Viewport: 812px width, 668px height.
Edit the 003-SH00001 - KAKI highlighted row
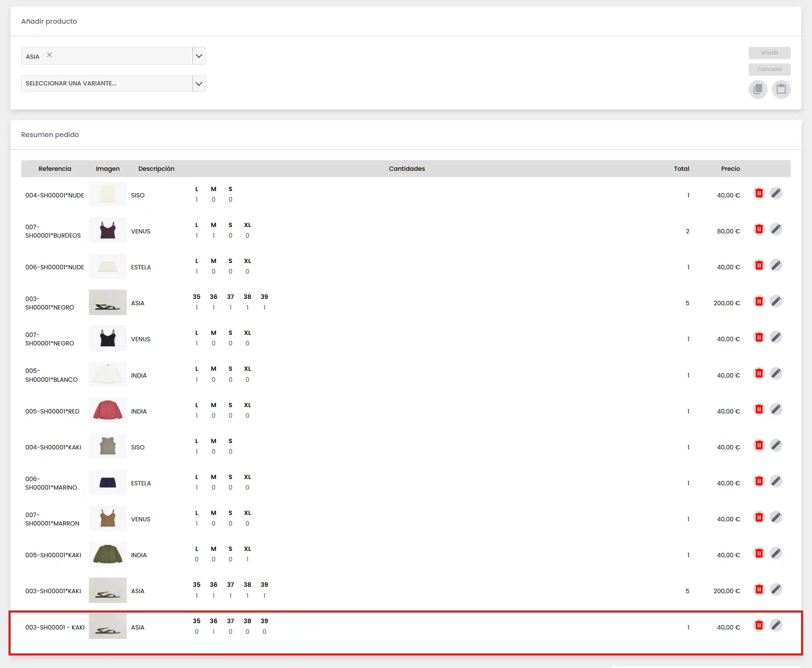[776, 625]
